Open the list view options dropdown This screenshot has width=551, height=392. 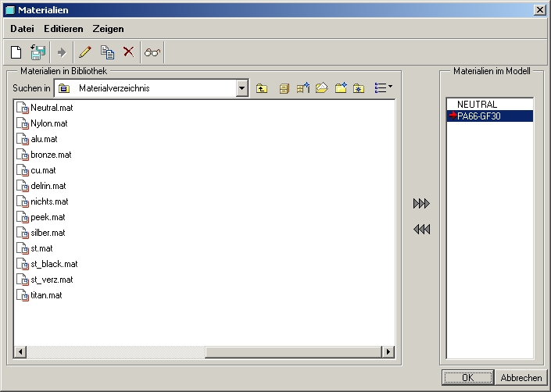pyautogui.click(x=384, y=87)
